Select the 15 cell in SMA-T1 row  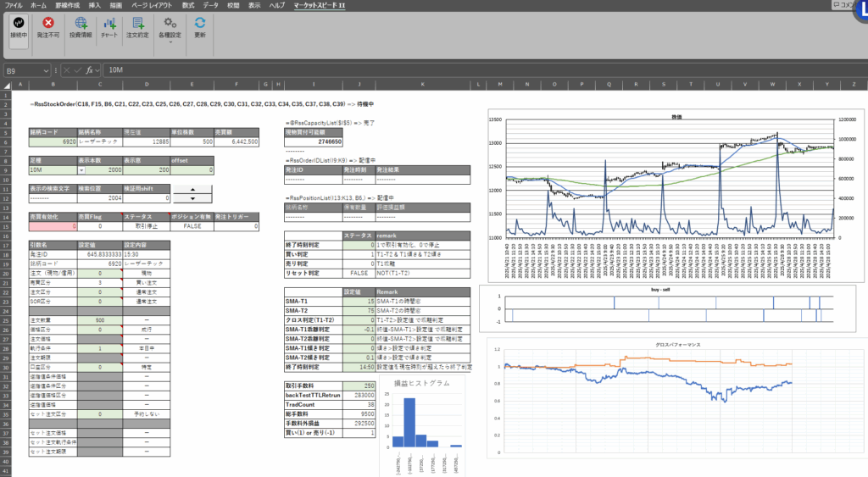(359, 302)
